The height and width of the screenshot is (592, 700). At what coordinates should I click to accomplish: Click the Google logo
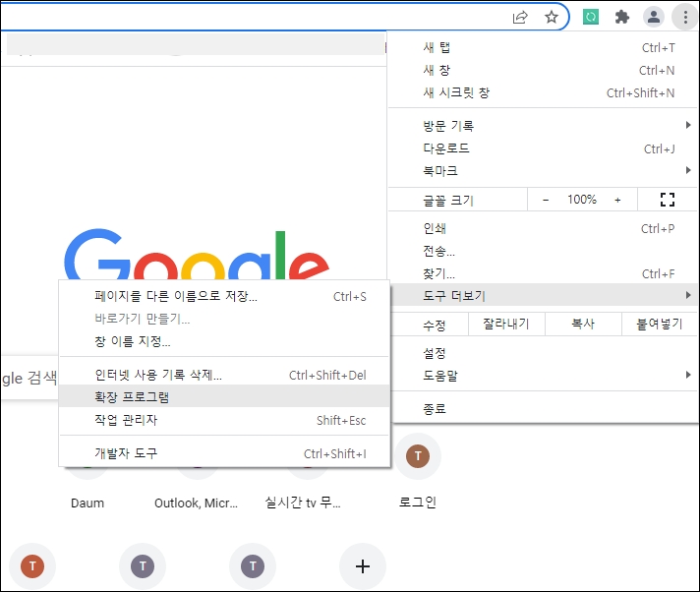197,255
